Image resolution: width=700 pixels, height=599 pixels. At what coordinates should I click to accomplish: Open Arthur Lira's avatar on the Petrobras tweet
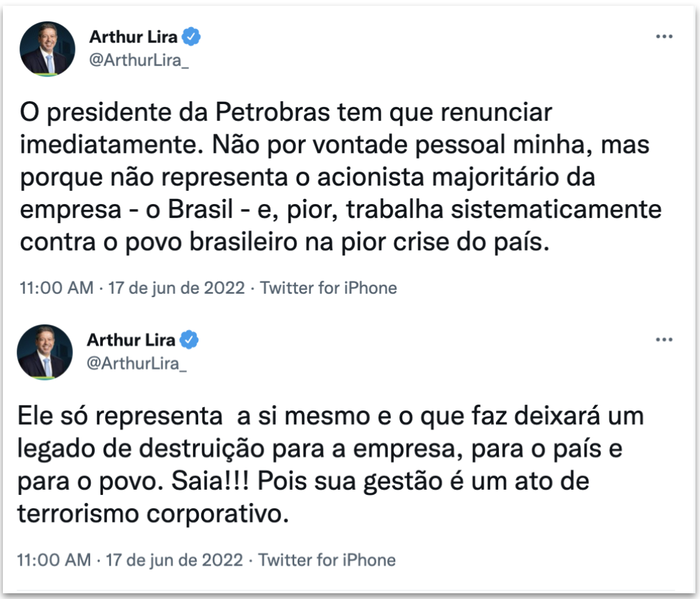point(48,49)
